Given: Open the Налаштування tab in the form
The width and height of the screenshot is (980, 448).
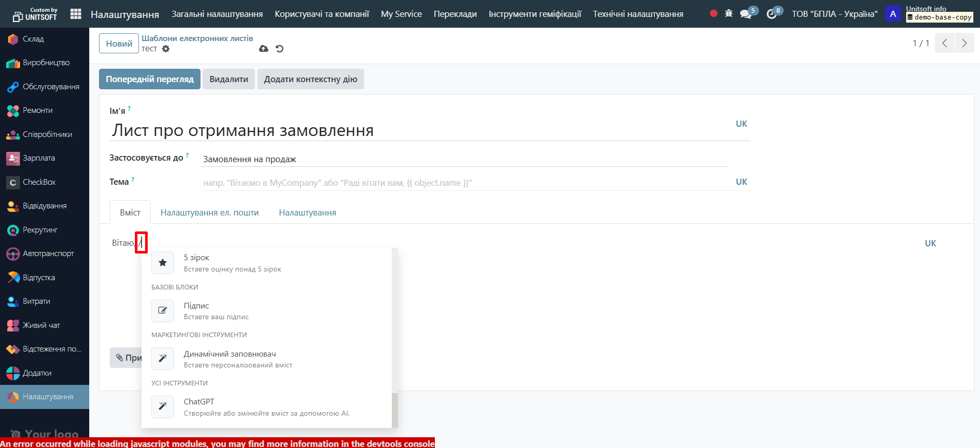Looking at the screenshot, I should 307,212.
